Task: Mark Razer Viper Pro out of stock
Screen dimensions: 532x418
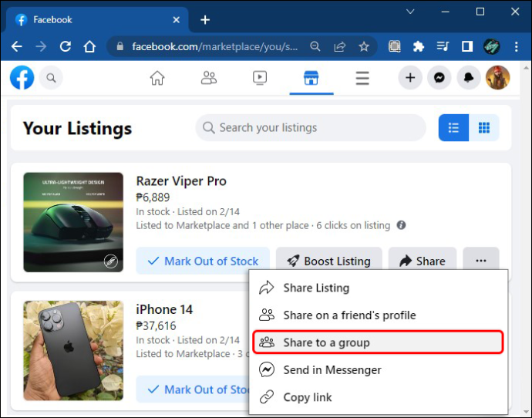Action: [x=203, y=261]
